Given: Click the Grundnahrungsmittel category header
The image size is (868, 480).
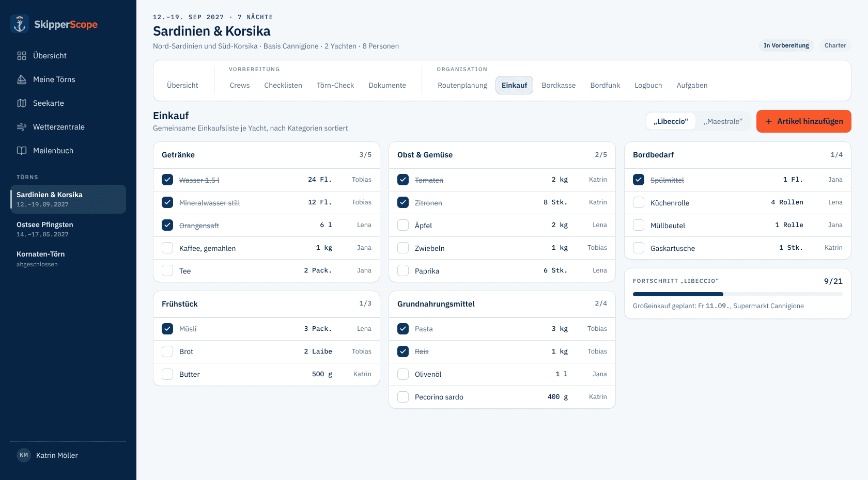Looking at the screenshot, I should (x=502, y=304).
